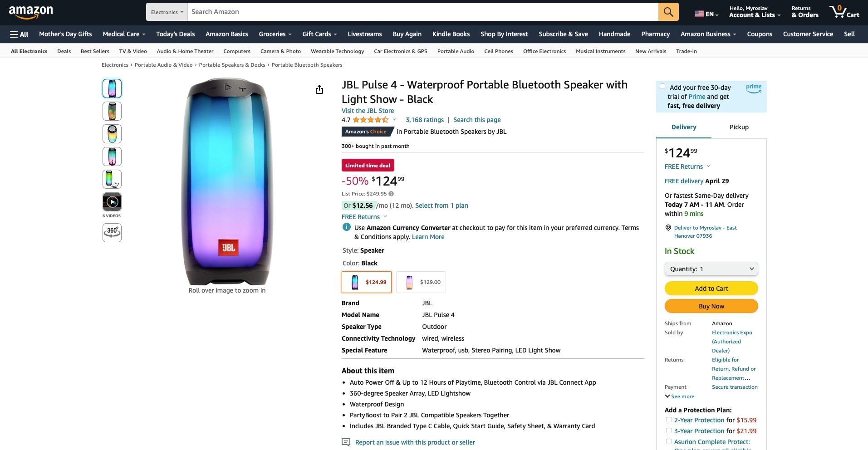
Task: Check the free 30-day Prime trial box
Action: tap(662, 87)
